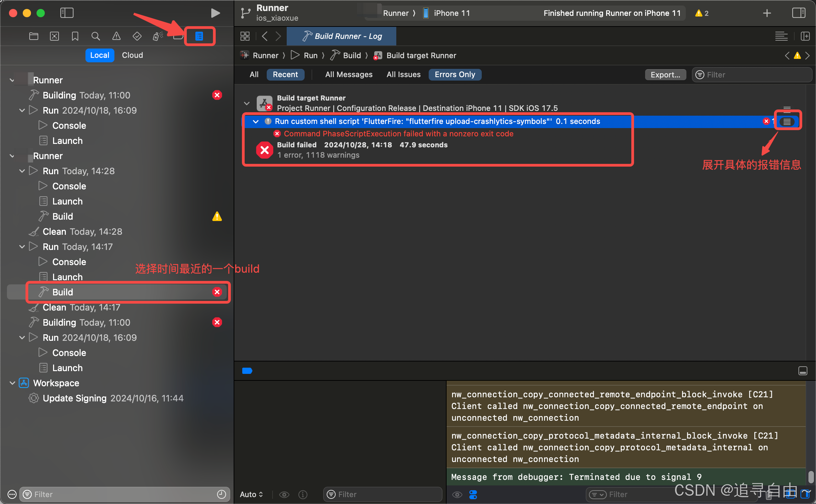Screen dimensions: 816x504
Task: Add editor on right icon
Action: [x=805, y=36]
